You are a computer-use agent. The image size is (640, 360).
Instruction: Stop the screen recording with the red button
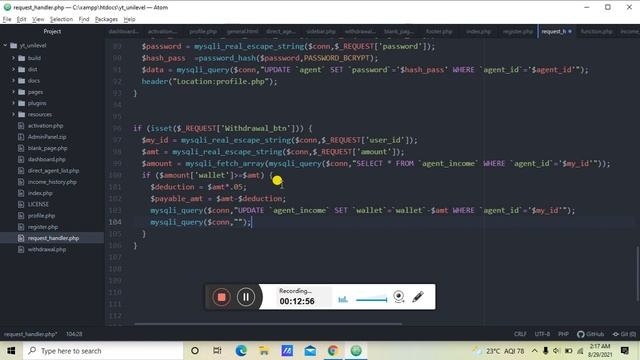click(221, 297)
